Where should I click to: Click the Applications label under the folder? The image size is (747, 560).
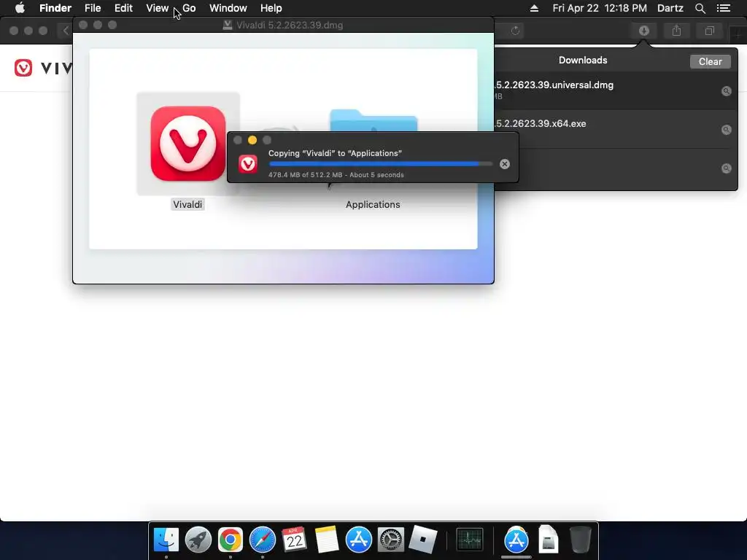coord(373,204)
